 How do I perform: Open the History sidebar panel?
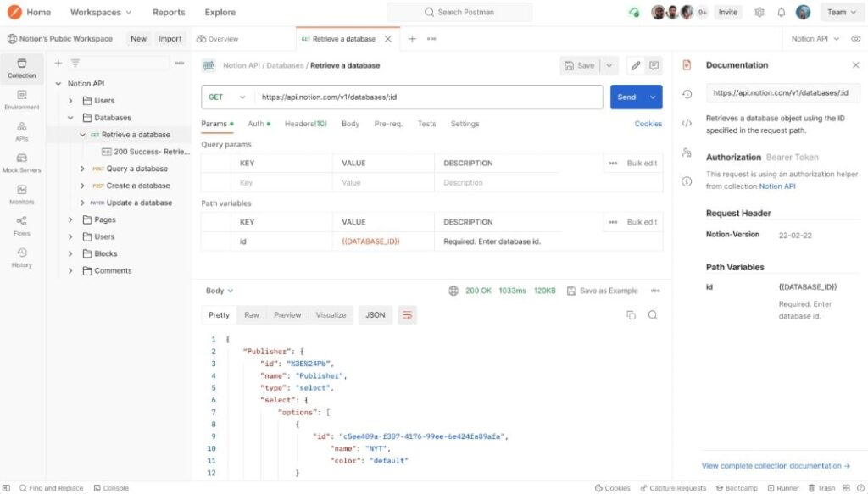pyautogui.click(x=21, y=257)
